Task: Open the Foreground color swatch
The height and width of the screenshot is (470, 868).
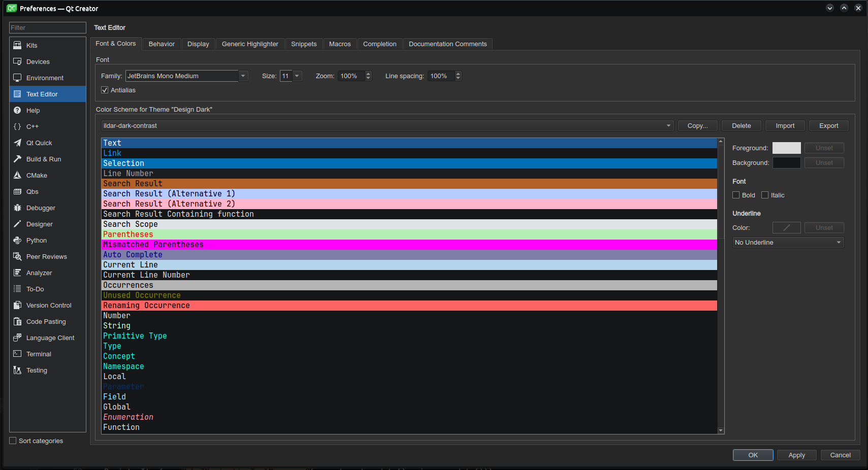Action: (x=786, y=148)
